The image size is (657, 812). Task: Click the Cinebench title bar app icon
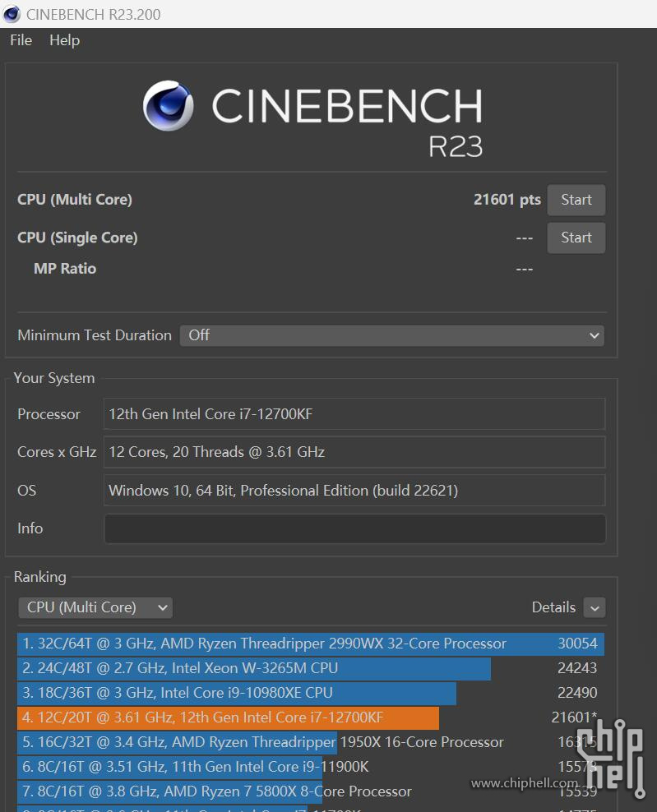click(x=12, y=14)
